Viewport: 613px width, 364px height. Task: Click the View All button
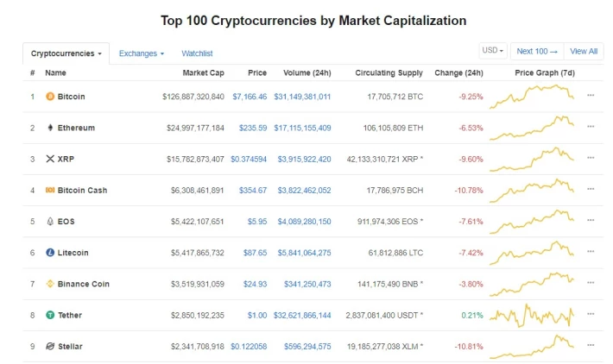click(584, 51)
